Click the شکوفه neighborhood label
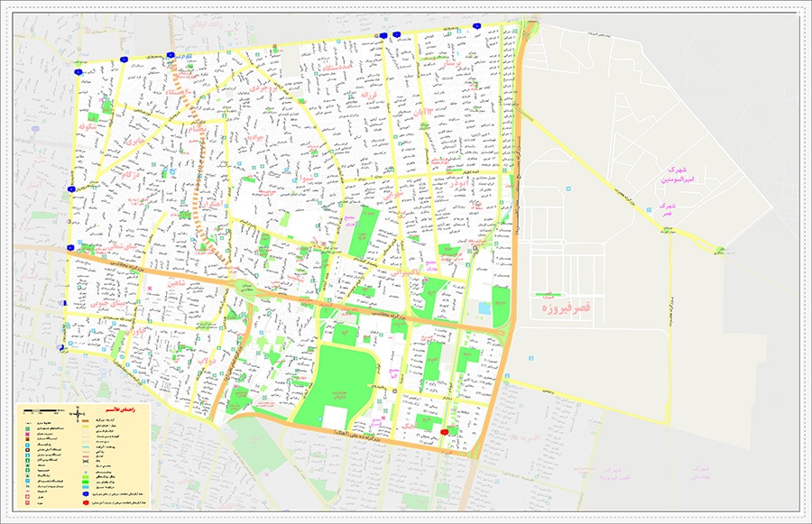Viewport: 812px width, 524px height. point(88,128)
